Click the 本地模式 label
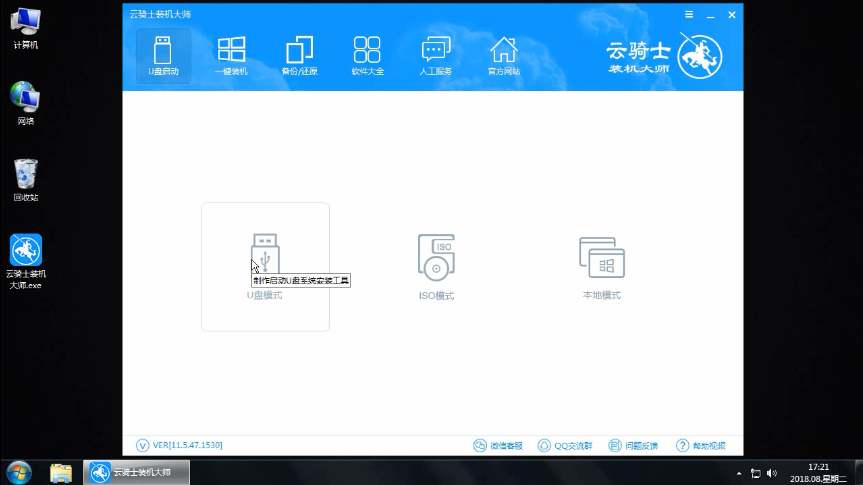 click(x=602, y=295)
